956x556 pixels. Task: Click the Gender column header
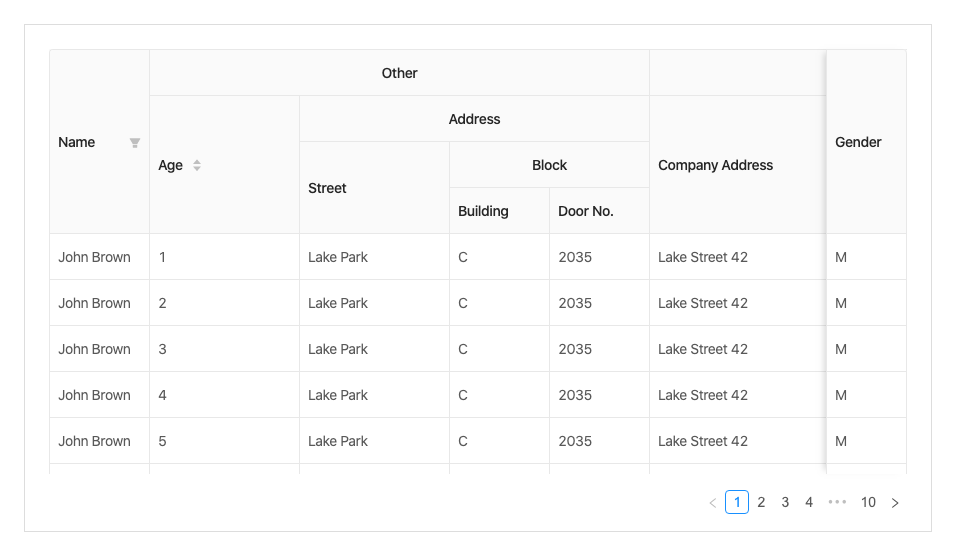pyautogui.click(x=858, y=142)
